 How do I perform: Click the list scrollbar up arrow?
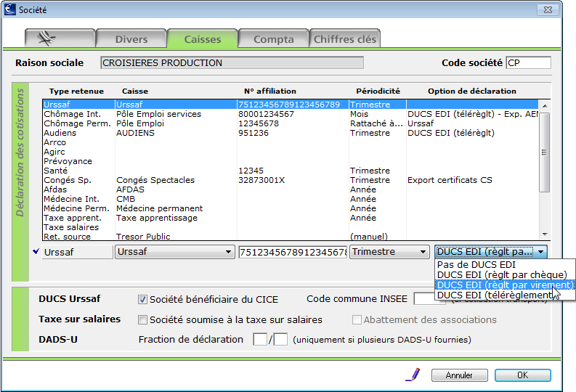[545, 106]
